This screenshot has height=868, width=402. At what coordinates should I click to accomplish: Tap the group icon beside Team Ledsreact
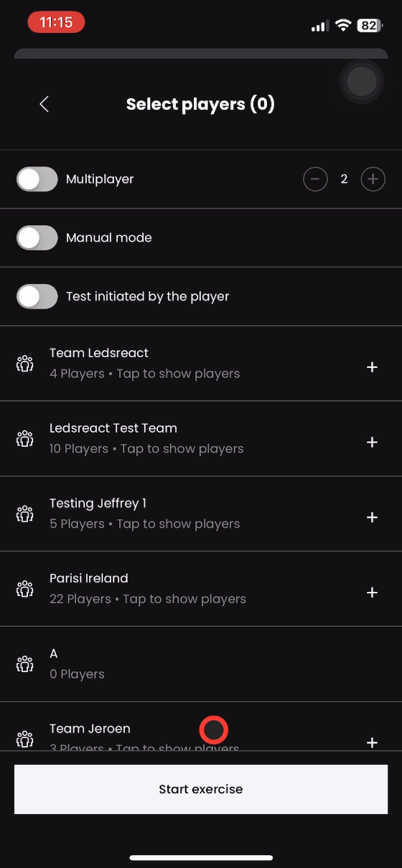25,364
